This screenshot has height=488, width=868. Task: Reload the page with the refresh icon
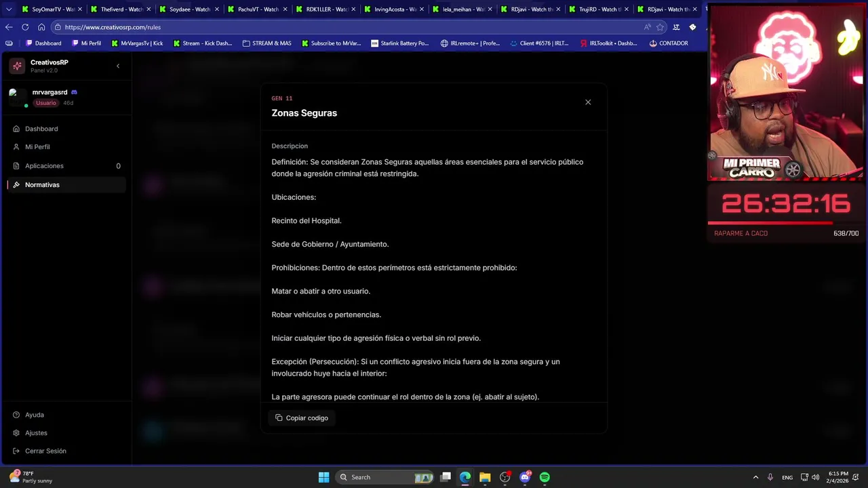(x=25, y=27)
